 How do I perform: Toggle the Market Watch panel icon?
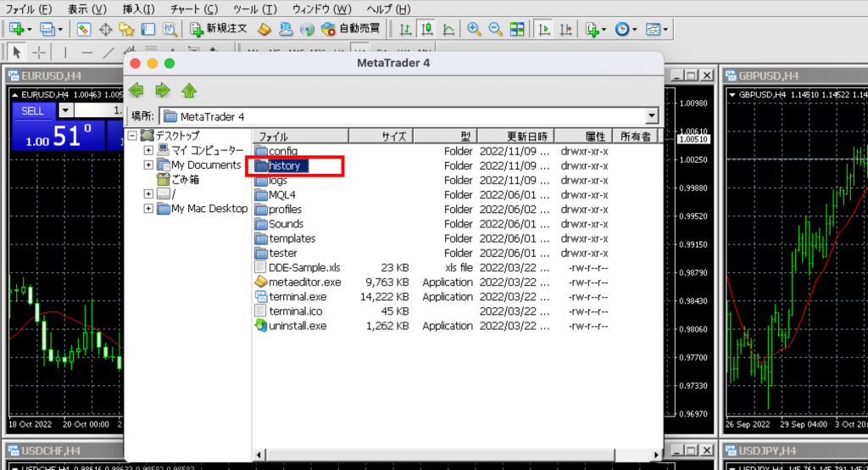pyautogui.click(x=84, y=29)
